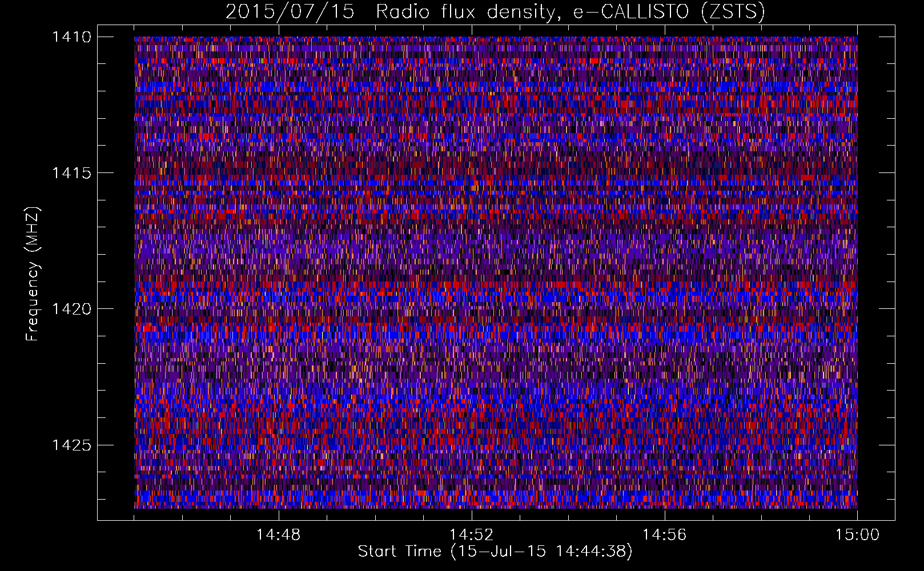Select the "1420" frequency axis label

pyautogui.click(x=71, y=309)
